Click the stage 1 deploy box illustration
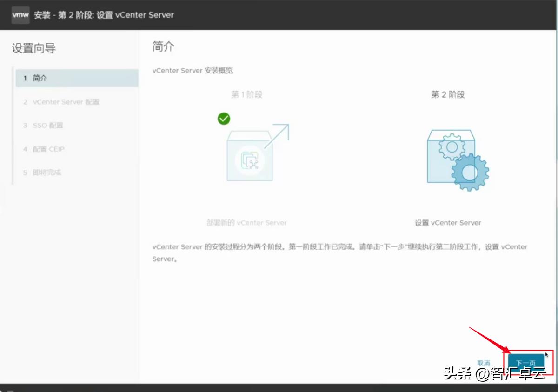 click(257, 153)
